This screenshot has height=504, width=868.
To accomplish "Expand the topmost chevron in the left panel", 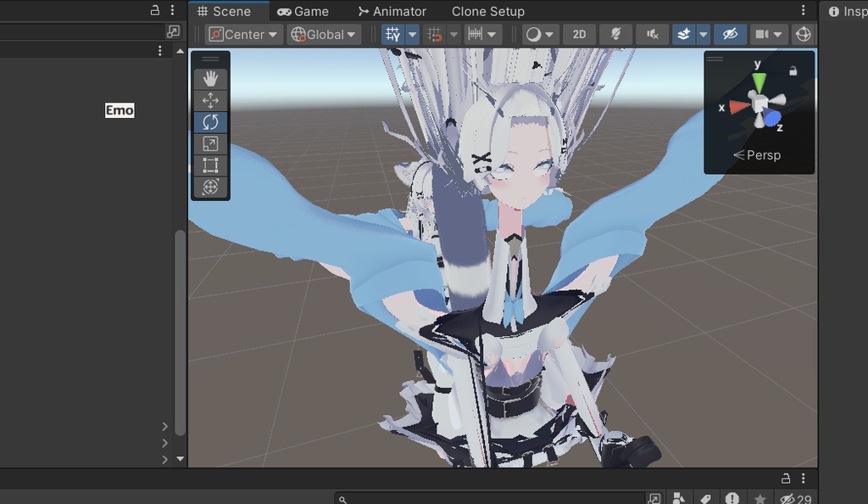I will (x=164, y=426).
